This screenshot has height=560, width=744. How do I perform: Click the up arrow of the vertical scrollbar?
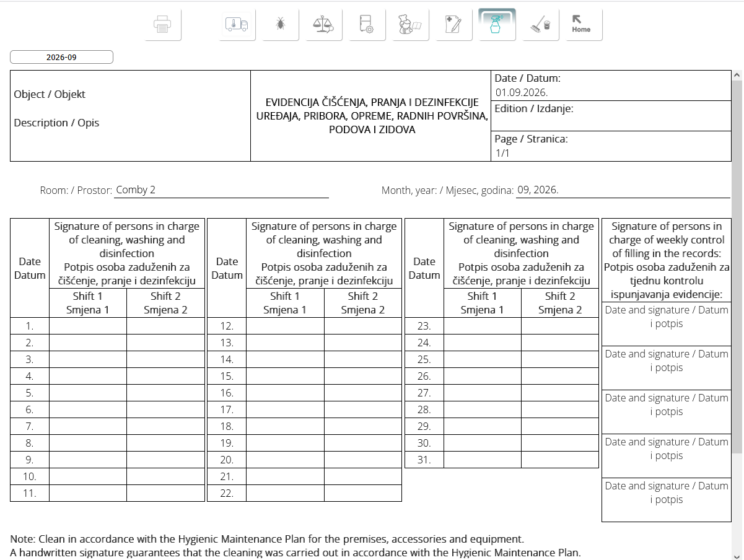pos(737,75)
